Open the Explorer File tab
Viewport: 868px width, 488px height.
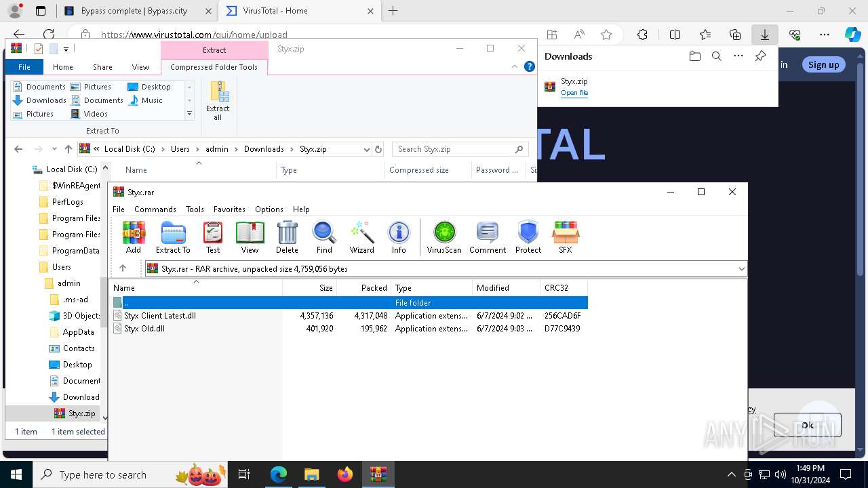click(x=24, y=67)
